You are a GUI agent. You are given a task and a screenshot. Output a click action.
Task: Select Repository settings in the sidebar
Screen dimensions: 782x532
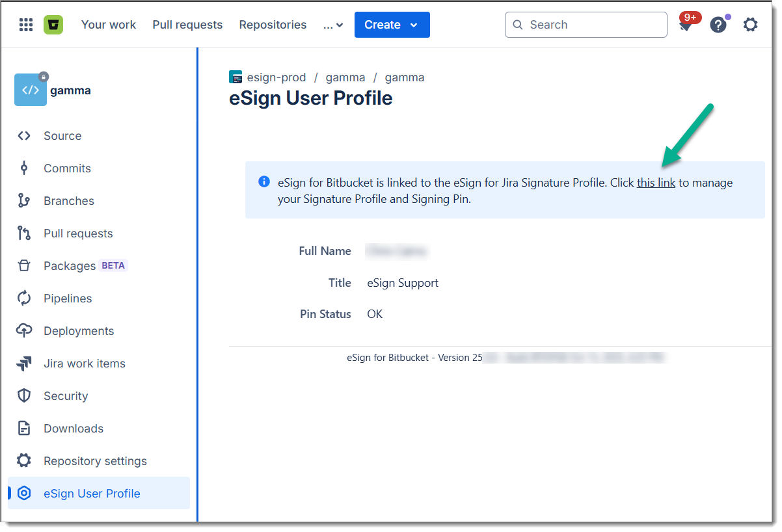[95, 461]
